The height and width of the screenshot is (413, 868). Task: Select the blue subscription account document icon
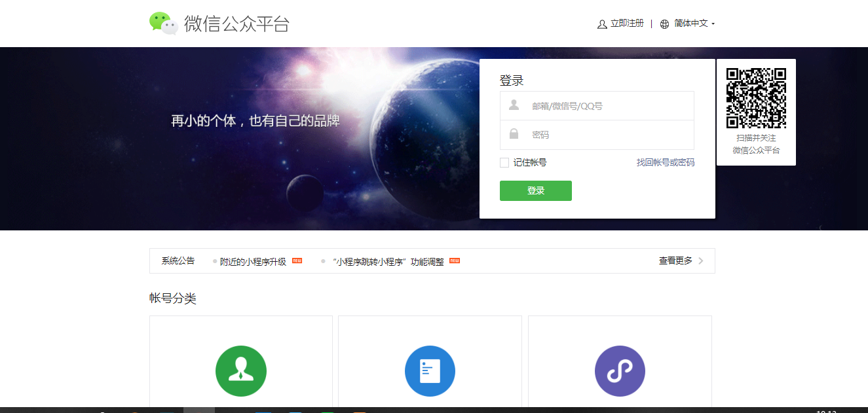click(430, 371)
